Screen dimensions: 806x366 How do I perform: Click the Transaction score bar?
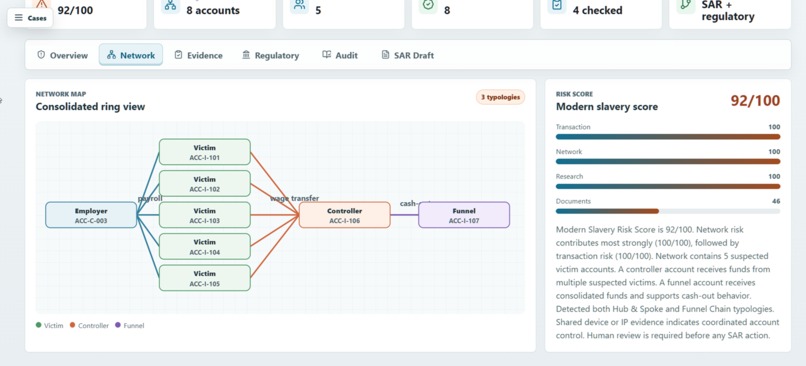coord(668,137)
